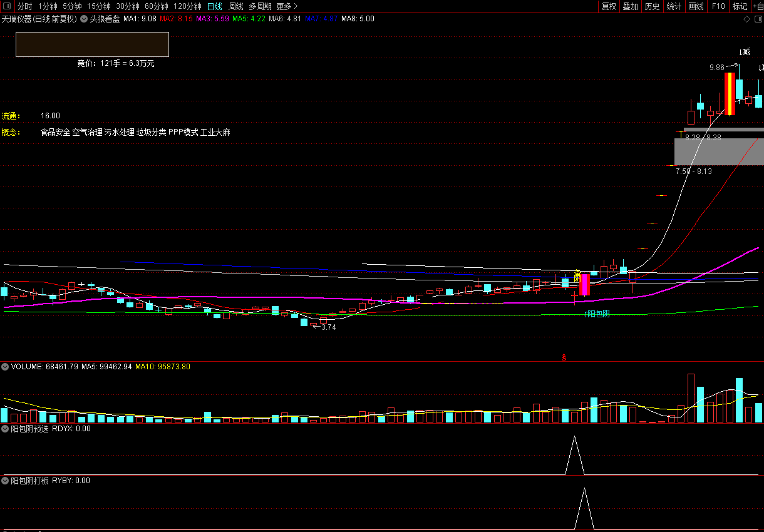The height and width of the screenshot is (532, 764).
Task: Click the left panel toggle icon in top-left corner
Action: coord(6,6)
